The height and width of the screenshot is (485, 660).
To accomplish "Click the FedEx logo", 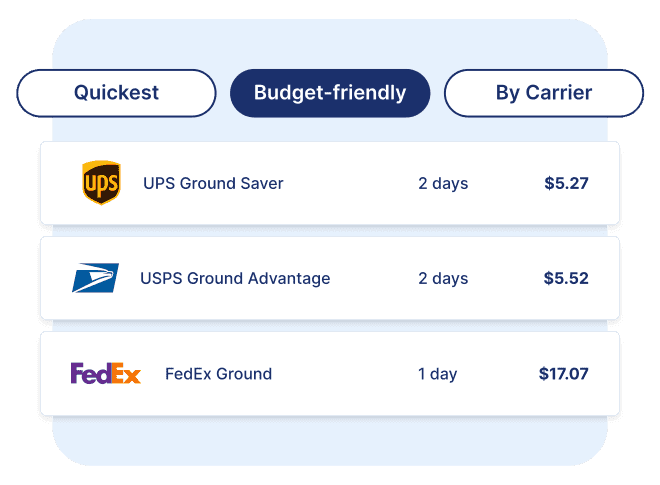I will coord(106,374).
